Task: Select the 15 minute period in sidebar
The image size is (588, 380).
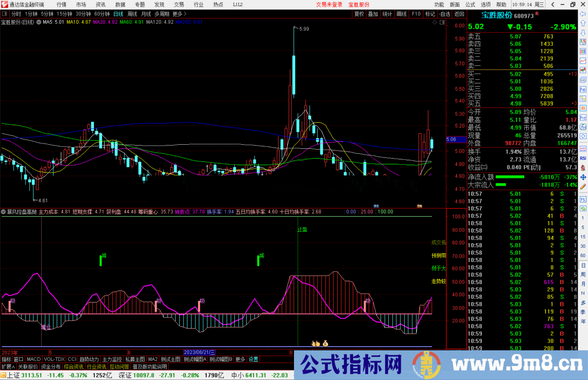Action: pos(583,237)
